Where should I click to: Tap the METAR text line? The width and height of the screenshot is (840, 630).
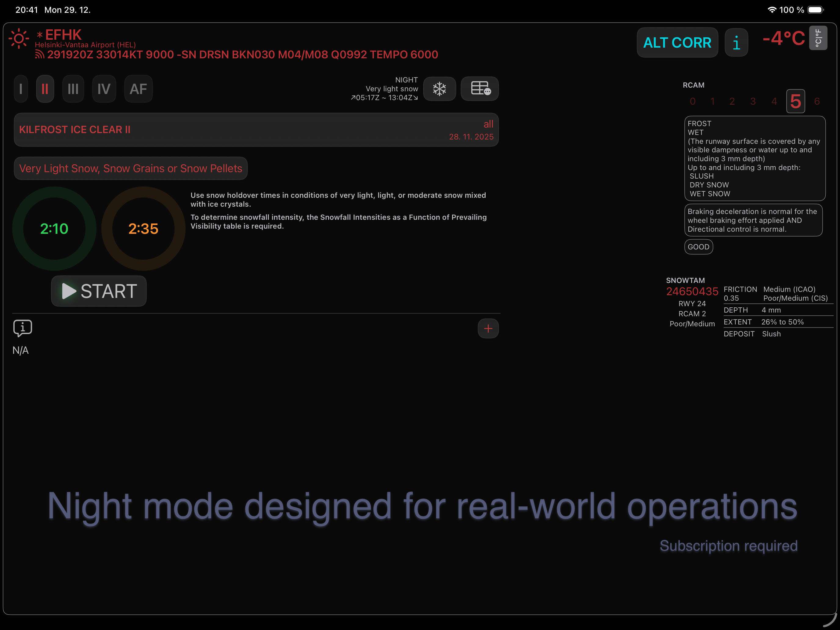click(243, 55)
